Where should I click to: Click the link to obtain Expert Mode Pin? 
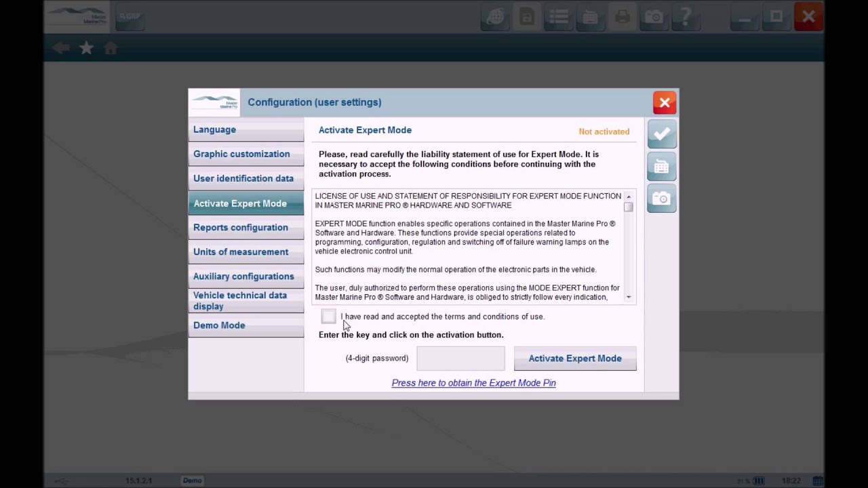coord(473,383)
